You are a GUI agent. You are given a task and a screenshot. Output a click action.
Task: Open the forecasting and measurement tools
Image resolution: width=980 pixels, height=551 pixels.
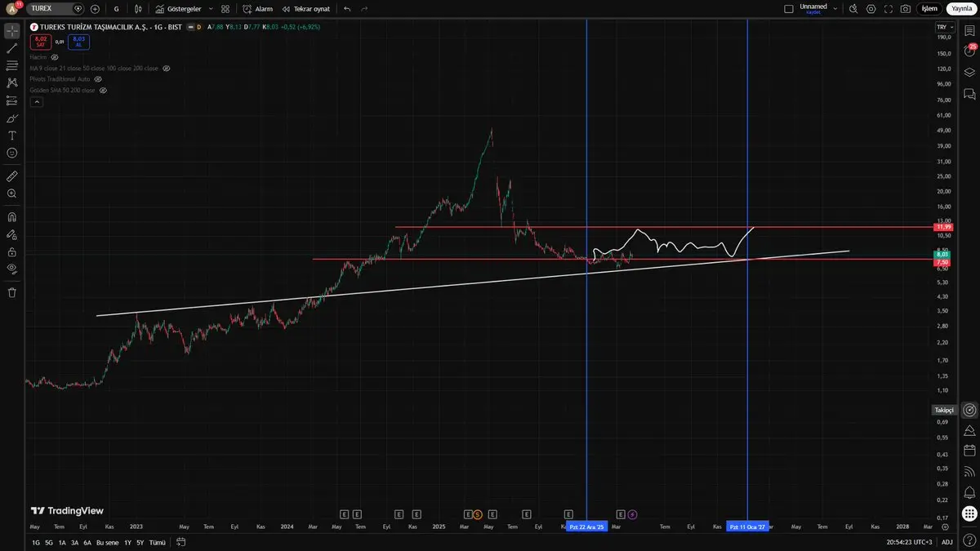point(12,100)
